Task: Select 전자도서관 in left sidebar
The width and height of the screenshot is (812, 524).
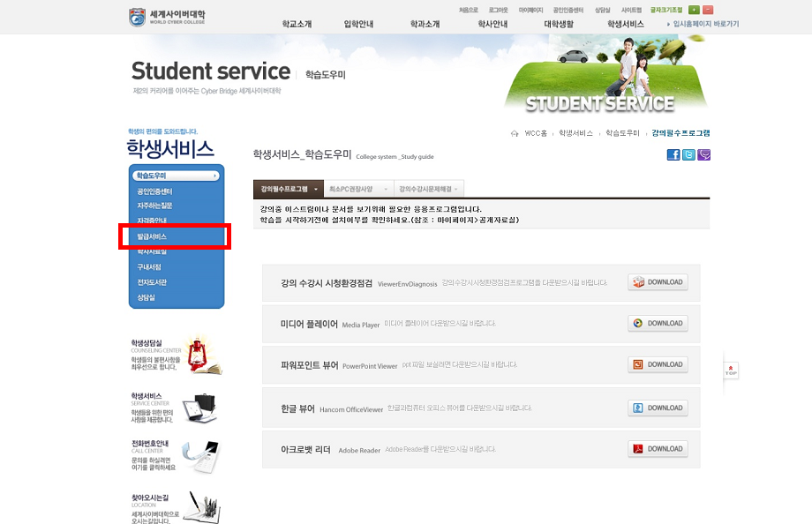Action: (x=152, y=282)
